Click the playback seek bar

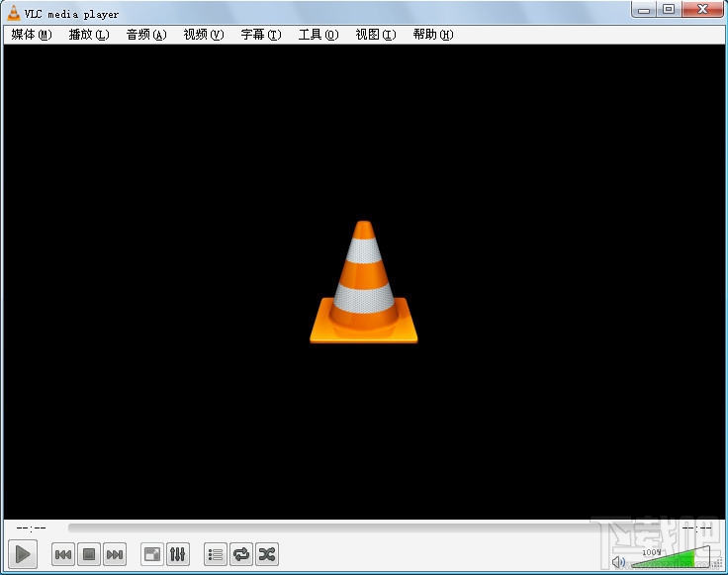tap(372, 527)
